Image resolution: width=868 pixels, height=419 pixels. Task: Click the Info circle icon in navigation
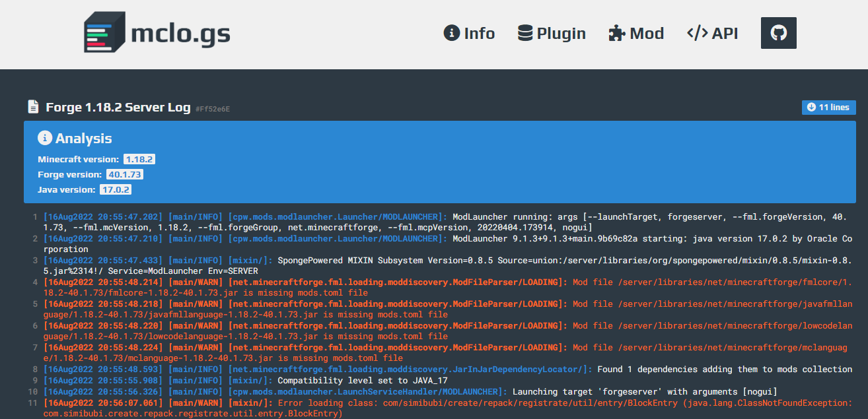point(451,33)
